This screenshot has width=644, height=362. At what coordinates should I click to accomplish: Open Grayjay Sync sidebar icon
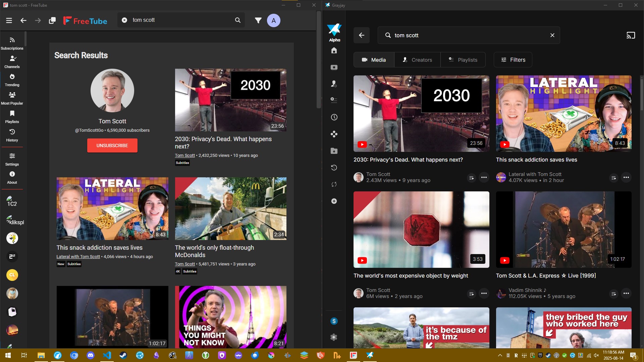coord(334,184)
